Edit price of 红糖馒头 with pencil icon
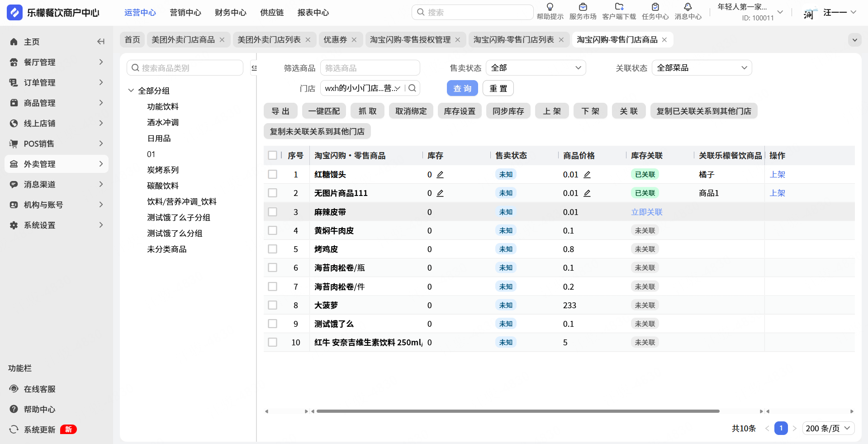 pyautogui.click(x=587, y=175)
